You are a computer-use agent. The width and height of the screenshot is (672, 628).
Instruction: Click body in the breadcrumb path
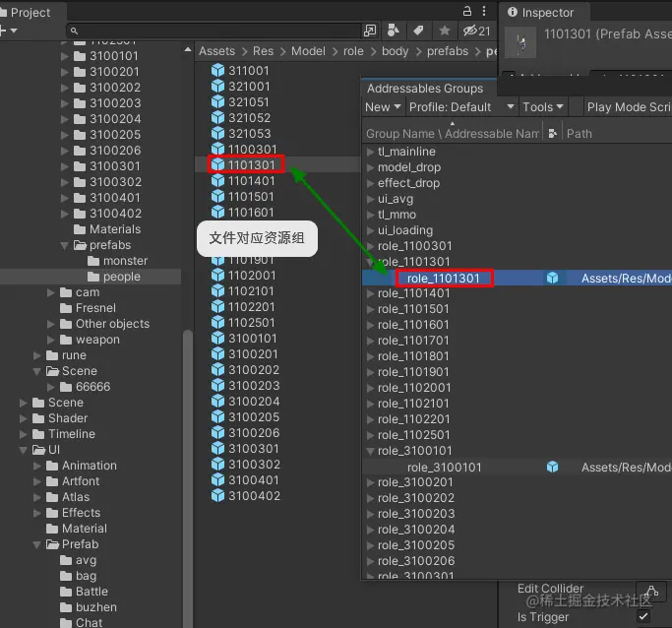pos(395,51)
